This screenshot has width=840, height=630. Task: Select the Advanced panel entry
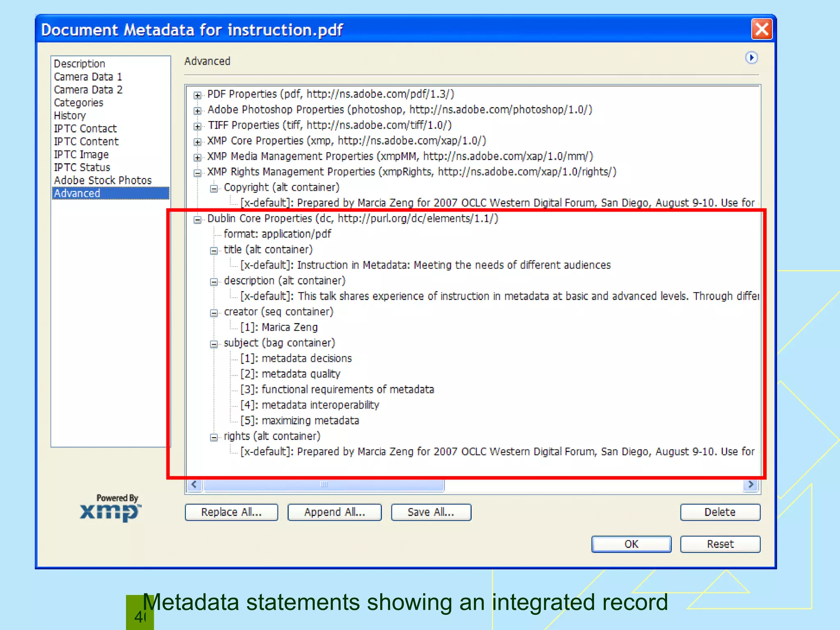click(x=111, y=193)
